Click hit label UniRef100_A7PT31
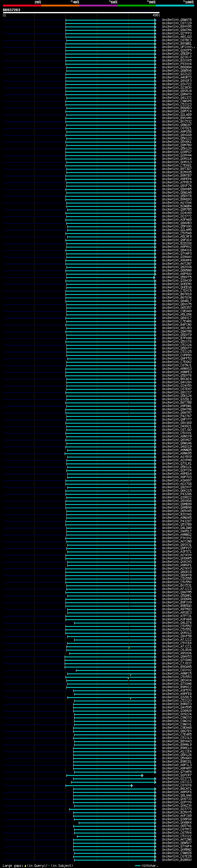 177,616
